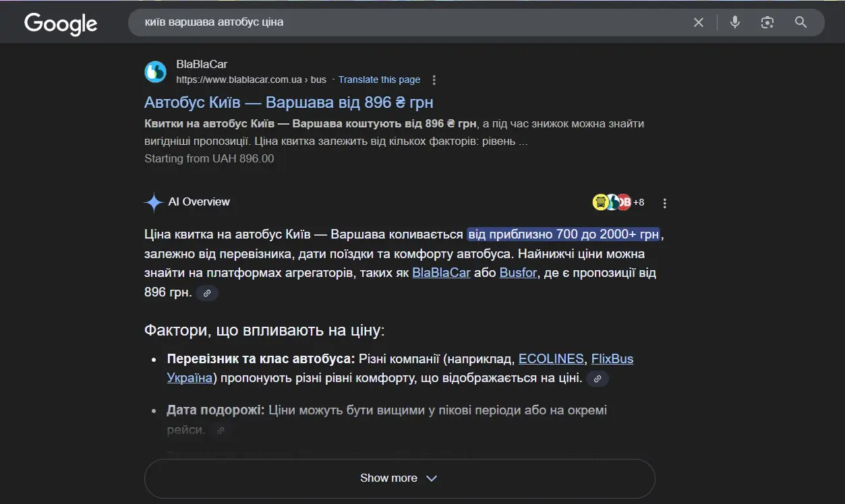Image resolution: width=845 pixels, height=504 pixels.
Task: Click source link icon after carrier bullet
Action: (597, 379)
